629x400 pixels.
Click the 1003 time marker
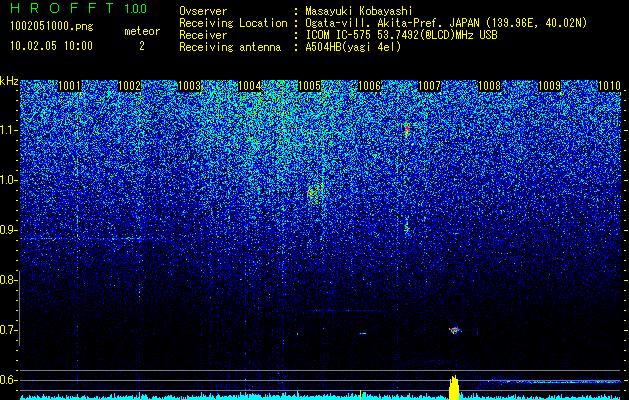189,86
